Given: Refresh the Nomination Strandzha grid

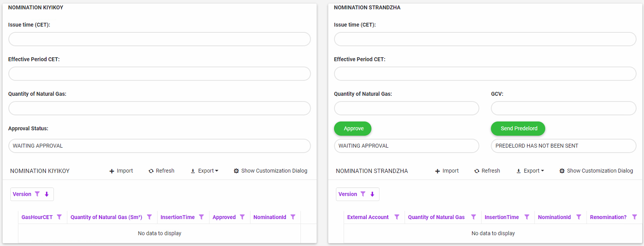Looking at the screenshot, I should click(x=487, y=171).
